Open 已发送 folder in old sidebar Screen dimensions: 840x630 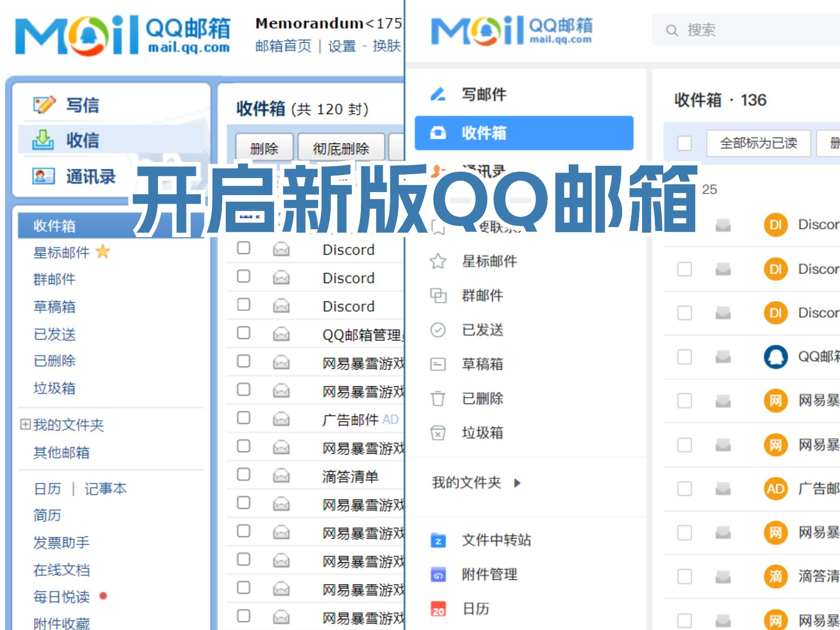(x=55, y=334)
